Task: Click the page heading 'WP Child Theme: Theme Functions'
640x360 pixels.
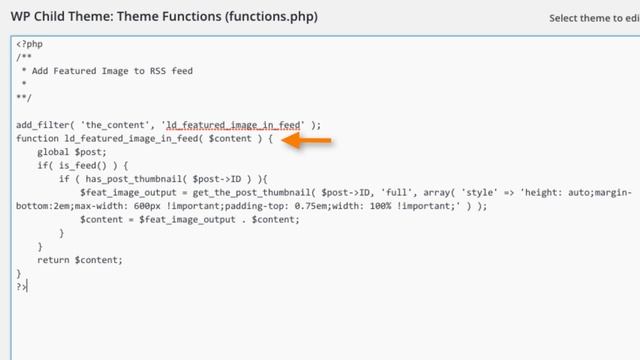Action: click(x=164, y=17)
